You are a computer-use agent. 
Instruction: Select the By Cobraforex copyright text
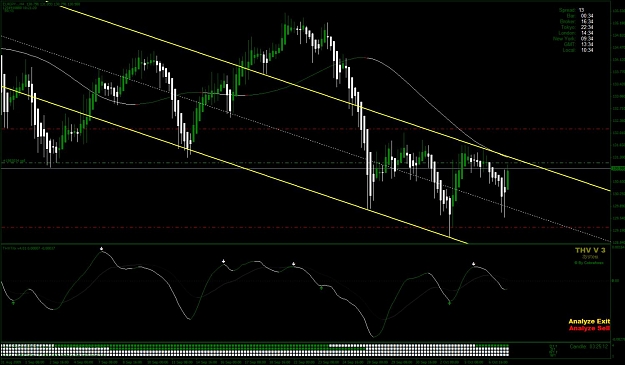point(589,263)
